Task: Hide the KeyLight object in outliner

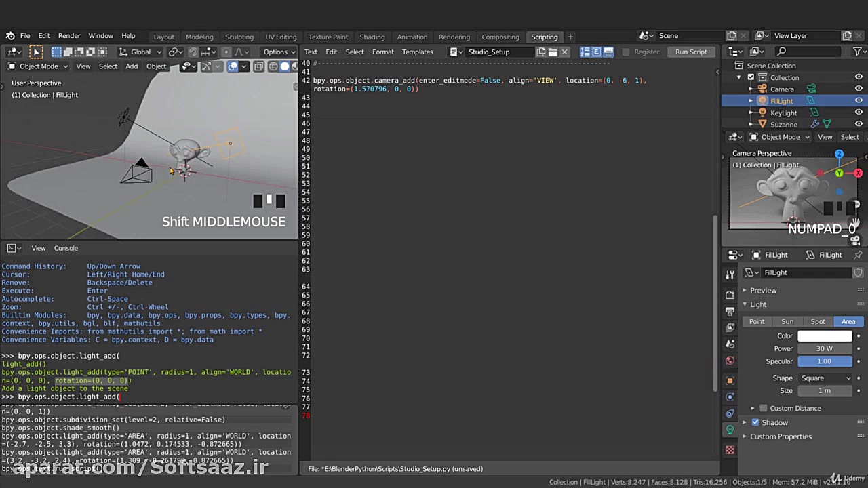Action: point(859,113)
